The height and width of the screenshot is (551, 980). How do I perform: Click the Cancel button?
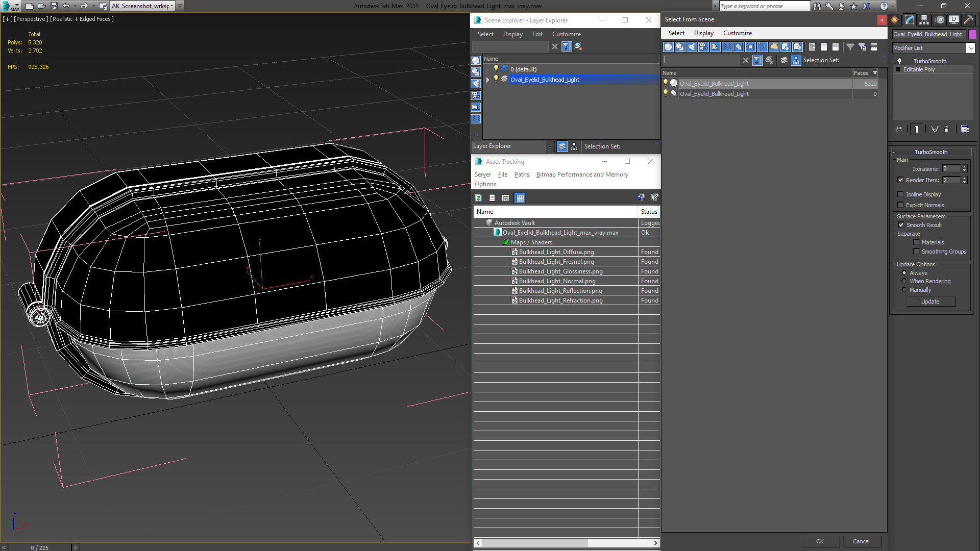tap(861, 541)
